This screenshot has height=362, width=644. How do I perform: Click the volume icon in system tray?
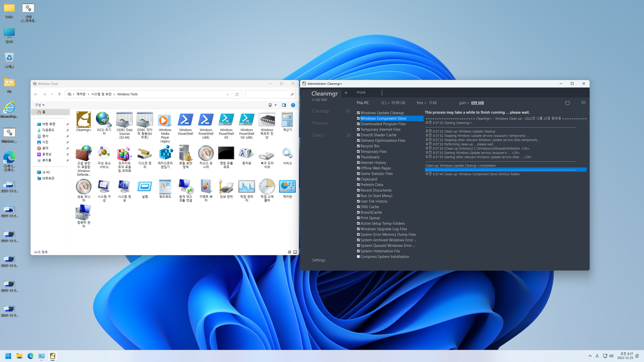(611, 356)
